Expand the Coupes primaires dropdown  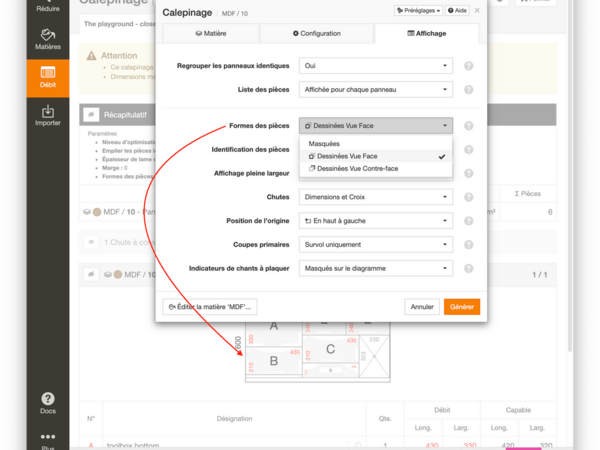click(376, 244)
